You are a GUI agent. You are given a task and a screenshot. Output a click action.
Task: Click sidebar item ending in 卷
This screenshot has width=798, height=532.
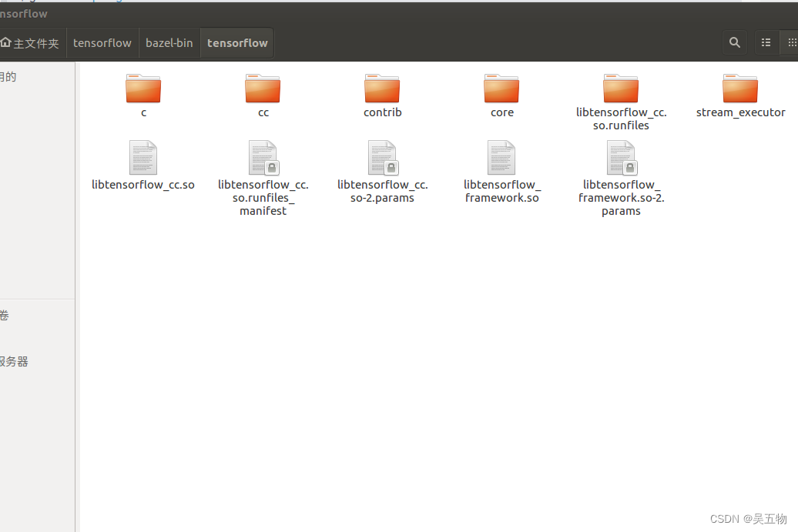(5, 316)
